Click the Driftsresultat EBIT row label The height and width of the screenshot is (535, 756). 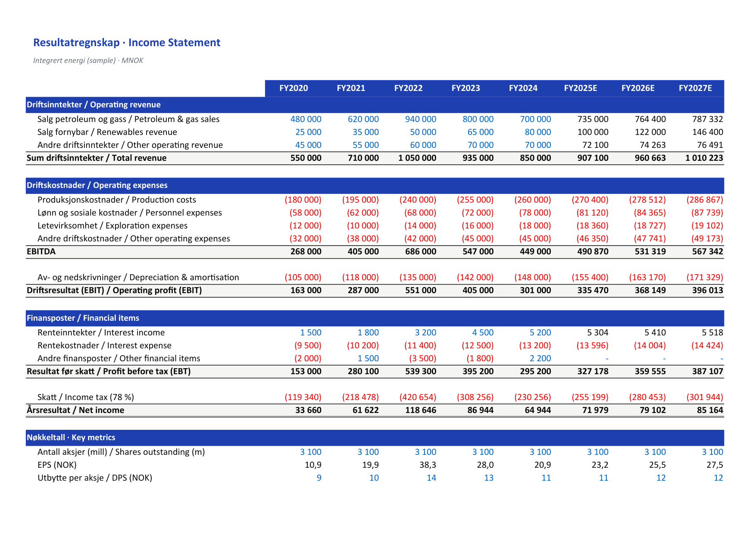click(114, 290)
